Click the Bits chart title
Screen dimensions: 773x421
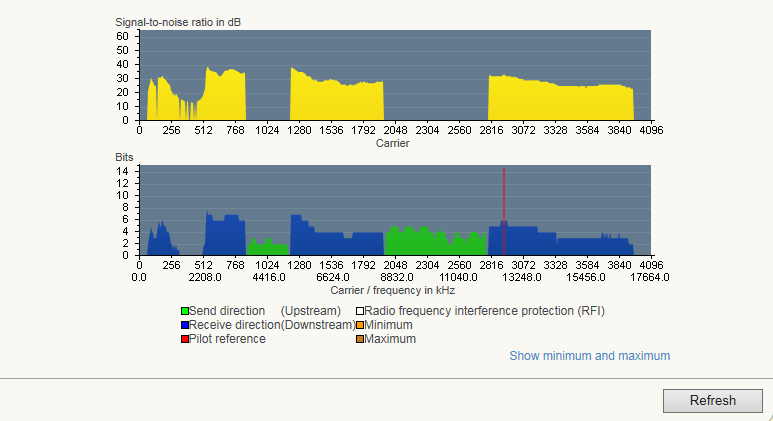pyautogui.click(x=124, y=158)
